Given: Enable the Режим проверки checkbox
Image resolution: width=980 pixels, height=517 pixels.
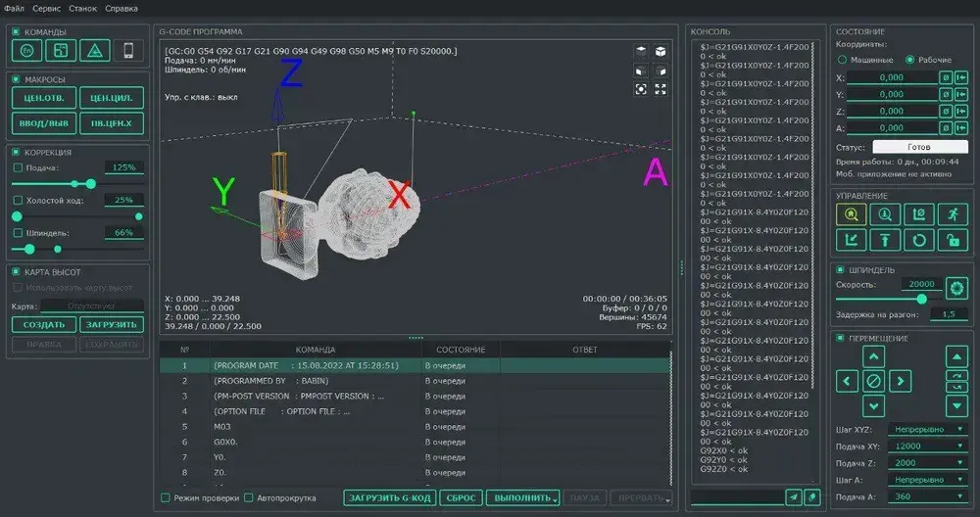Looking at the screenshot, I should point(166,497).
